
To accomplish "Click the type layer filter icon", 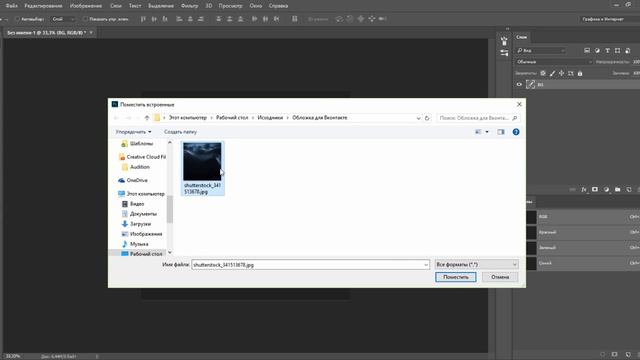I will [607, 51].
